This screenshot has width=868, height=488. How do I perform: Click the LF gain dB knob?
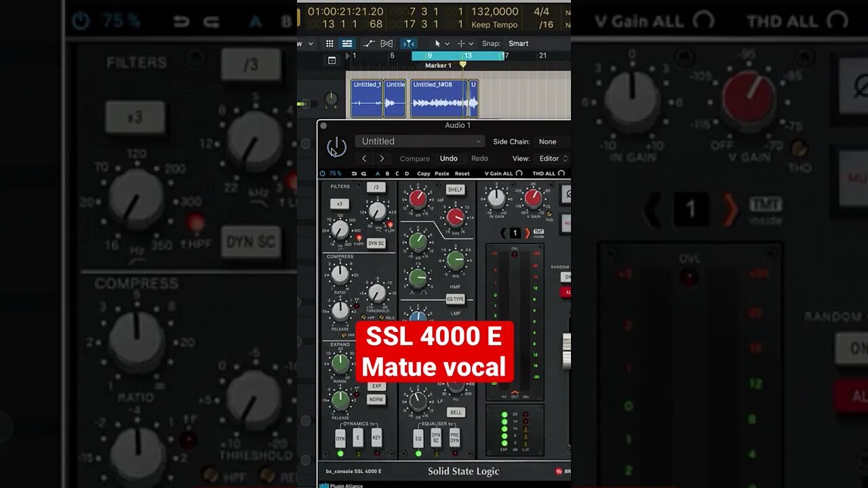point(418,401)
